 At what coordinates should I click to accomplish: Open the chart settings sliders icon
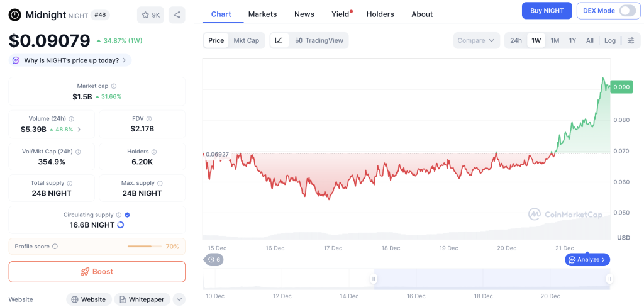pos(630,40)
